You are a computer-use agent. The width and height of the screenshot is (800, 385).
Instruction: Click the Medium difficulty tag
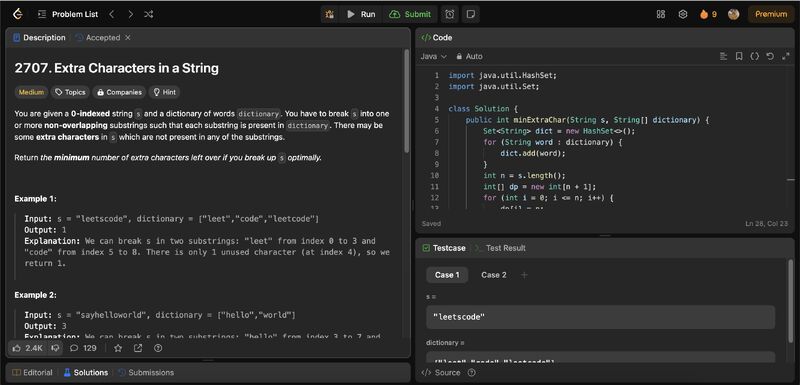pos(31,92)
